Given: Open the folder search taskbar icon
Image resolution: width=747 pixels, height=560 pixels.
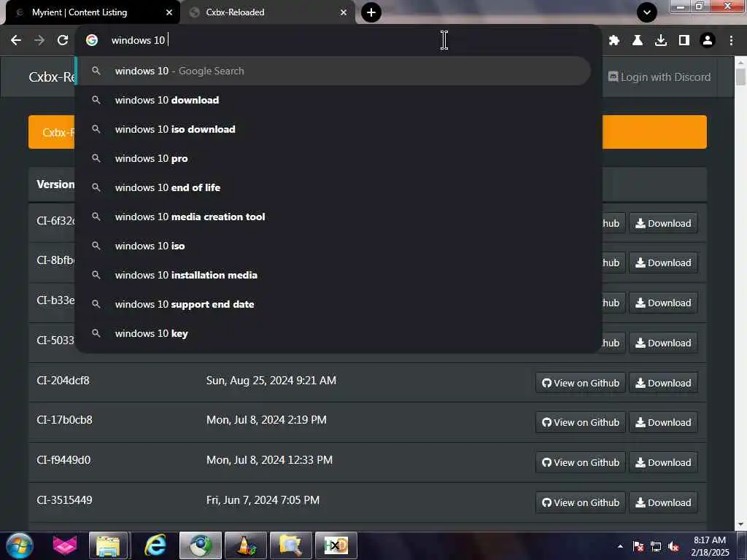Looking at the screenshot, I should (x=291, y=545).
